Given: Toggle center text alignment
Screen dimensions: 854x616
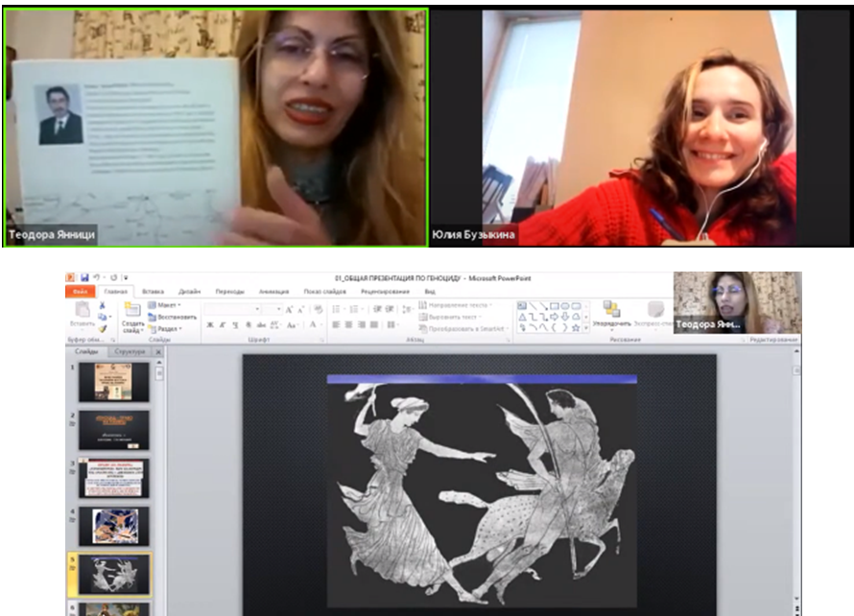Looking at the screenshot, I should (x=348, y=324).
